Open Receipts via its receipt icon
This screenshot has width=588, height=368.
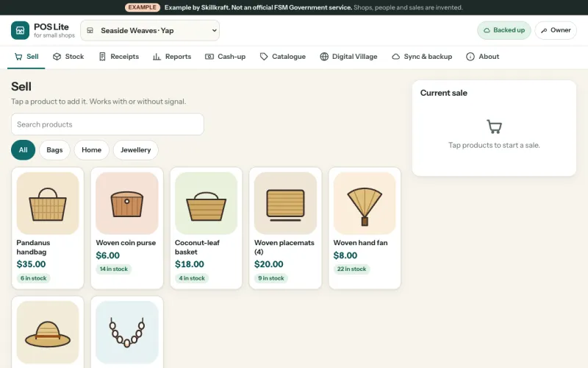click(x=102, y=57)
